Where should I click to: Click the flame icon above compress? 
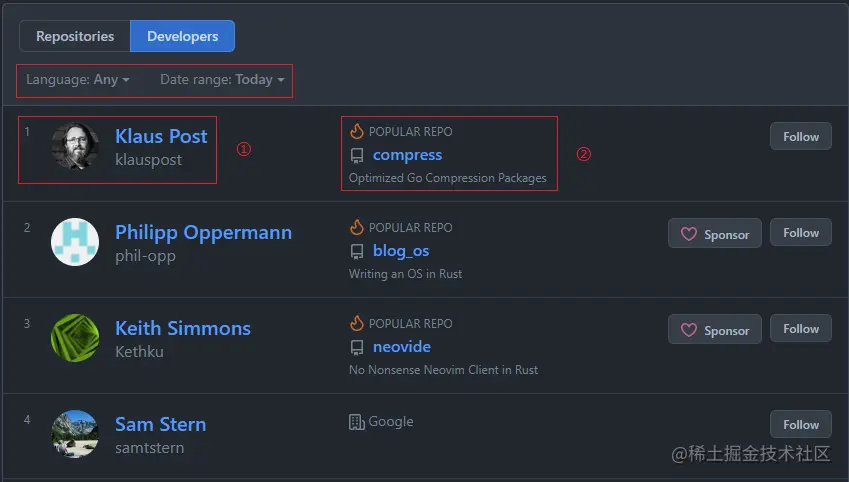357,131
